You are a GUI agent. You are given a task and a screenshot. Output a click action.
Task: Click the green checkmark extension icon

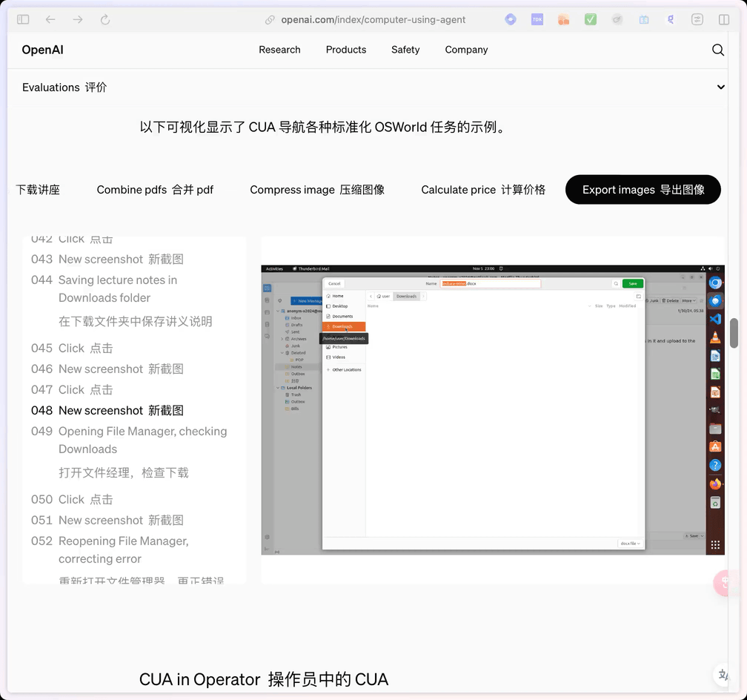pyautogui.click(x=591, y=20)
